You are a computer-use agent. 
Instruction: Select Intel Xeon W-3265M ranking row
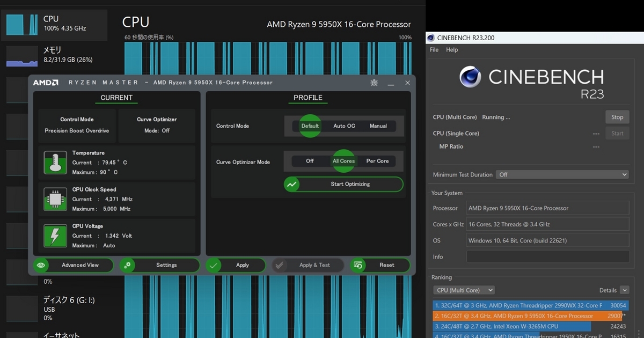point(531,326)
